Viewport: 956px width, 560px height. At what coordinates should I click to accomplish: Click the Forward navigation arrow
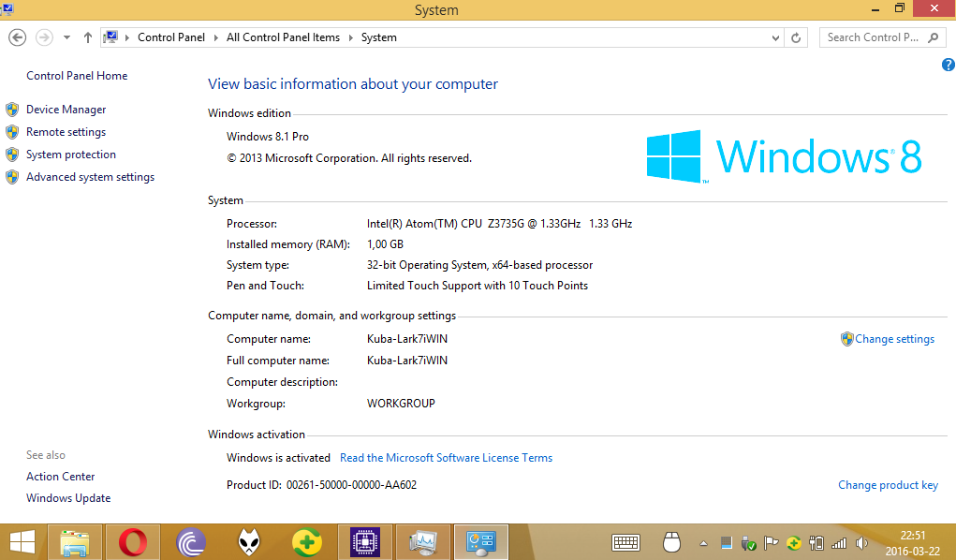pos(44,37)
